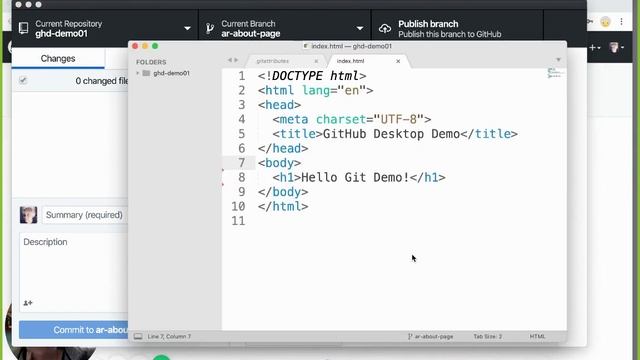Click the Hello Git Demo! heading text
Image resolution: width=640 pixels, height=360 pixels.
coord(355,177)
